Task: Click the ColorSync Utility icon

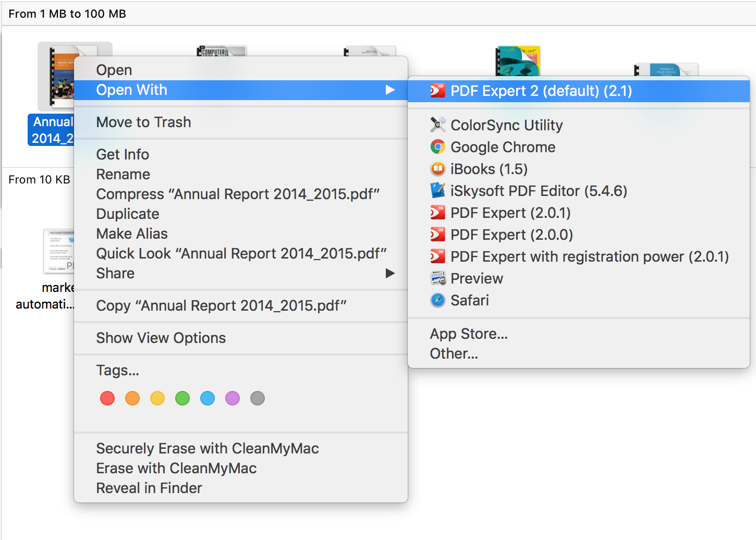Action: point(437,125)
